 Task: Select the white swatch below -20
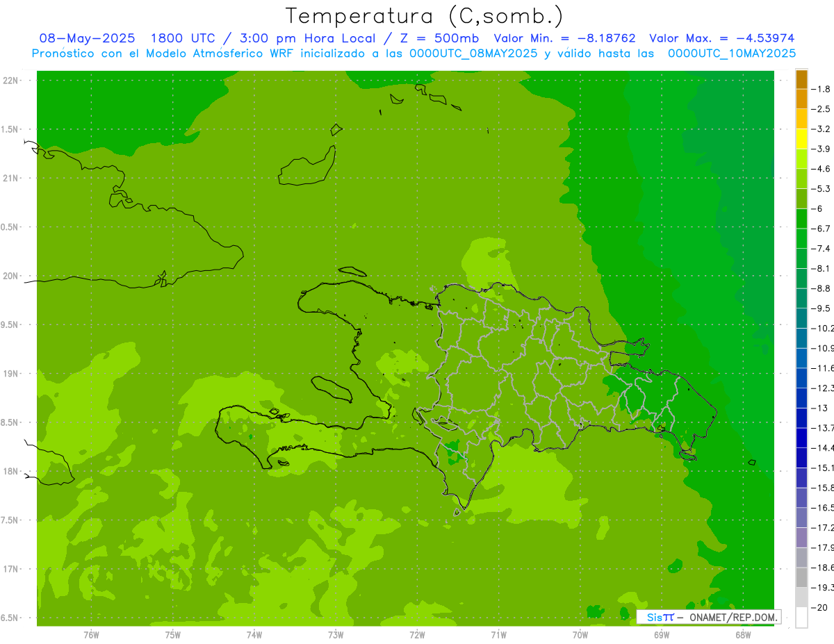[x=802, y=618]
